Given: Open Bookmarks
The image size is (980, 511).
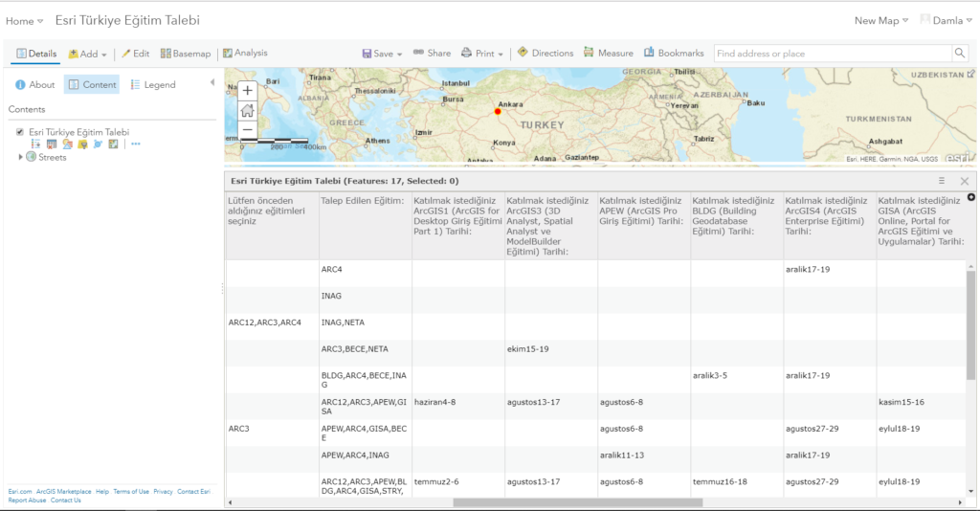Looking at the screenshot, I should [x=674, y=53].
